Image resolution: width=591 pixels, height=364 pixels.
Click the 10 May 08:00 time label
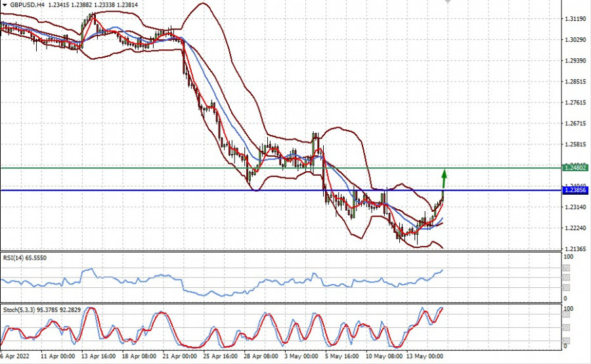coord(384,356)
